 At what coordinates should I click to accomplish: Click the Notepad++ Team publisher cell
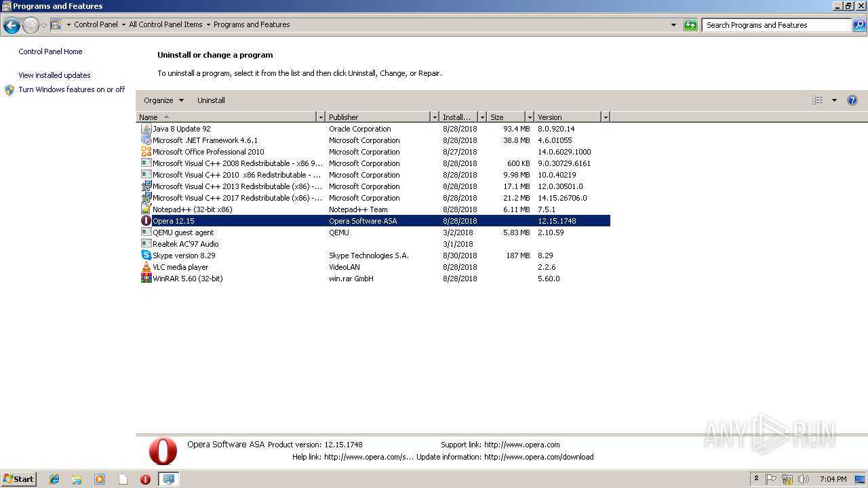click(358, 209)
